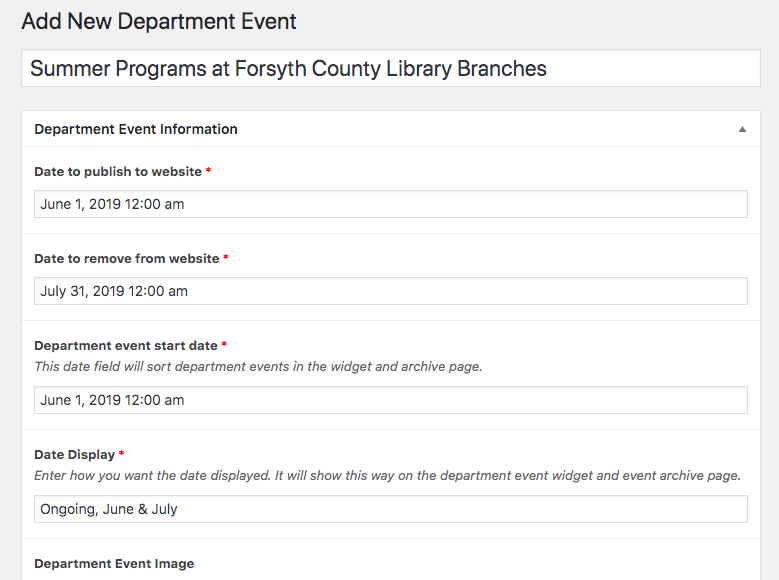Select the Department event start date label
Image resolution: width=779 pixels, height=580 pixels.
pos(126,345)
